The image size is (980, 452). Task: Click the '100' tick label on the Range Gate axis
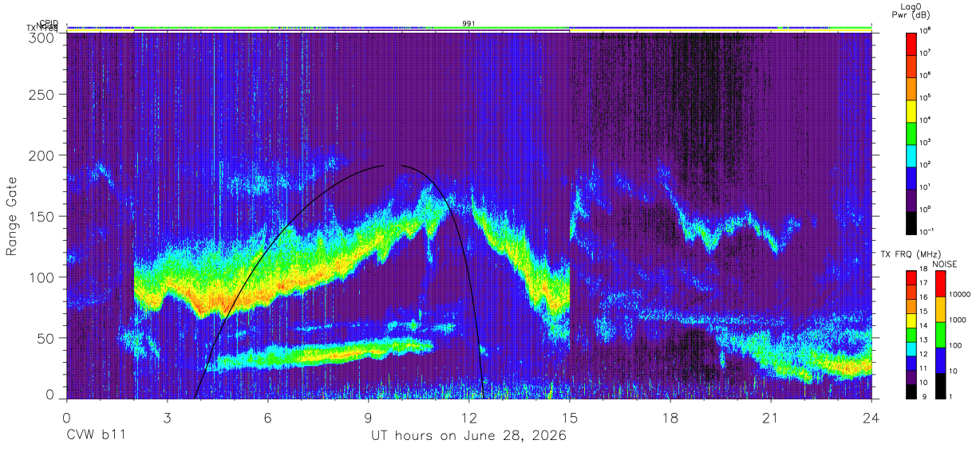pyautogui.click(x=42, y=277)
